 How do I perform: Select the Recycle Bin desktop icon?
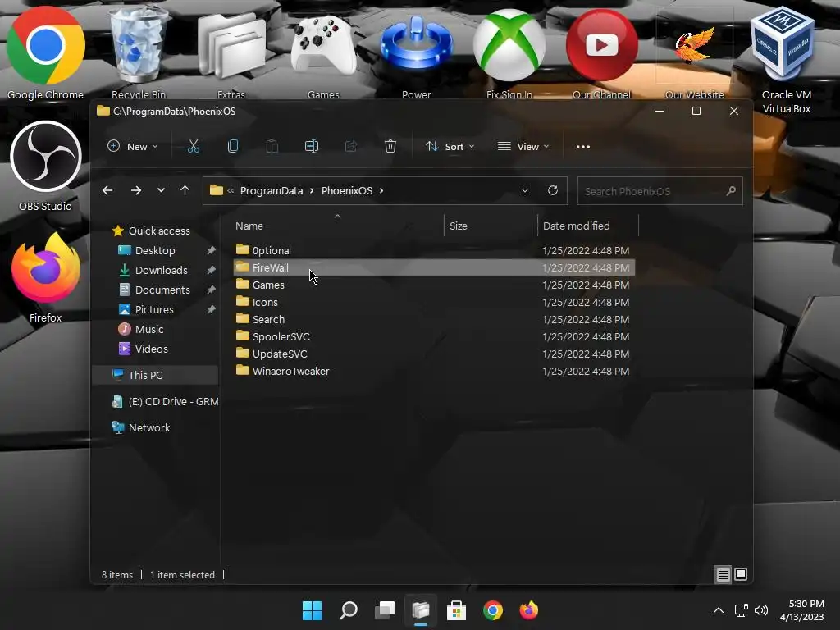pyautogui.click(x=138, y=53)
